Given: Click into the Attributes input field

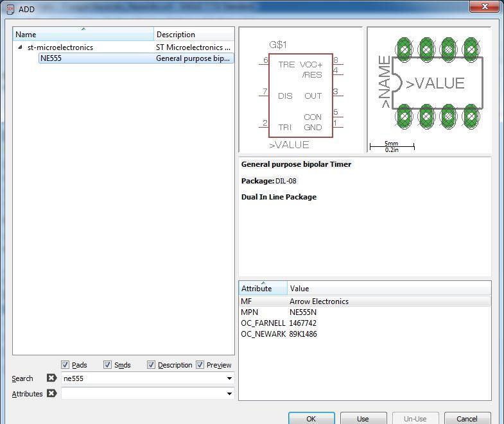Looking at the screenshot, I should [143, 393].
